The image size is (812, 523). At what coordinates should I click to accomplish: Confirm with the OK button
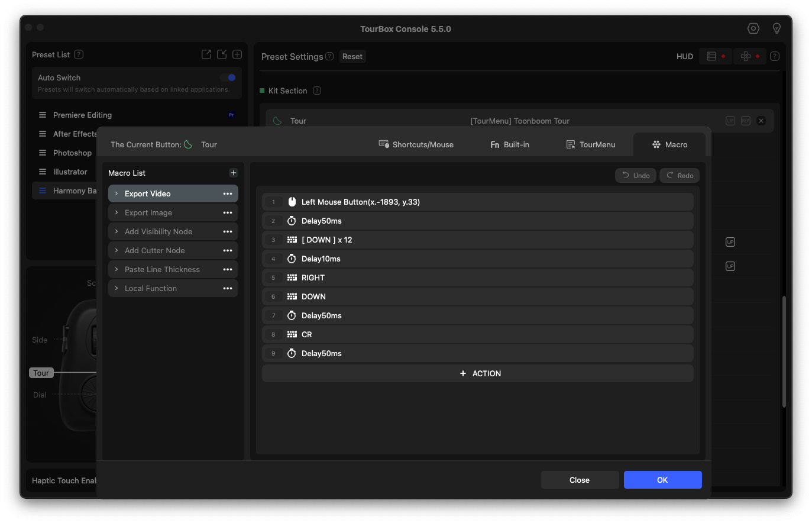[662, 480]
